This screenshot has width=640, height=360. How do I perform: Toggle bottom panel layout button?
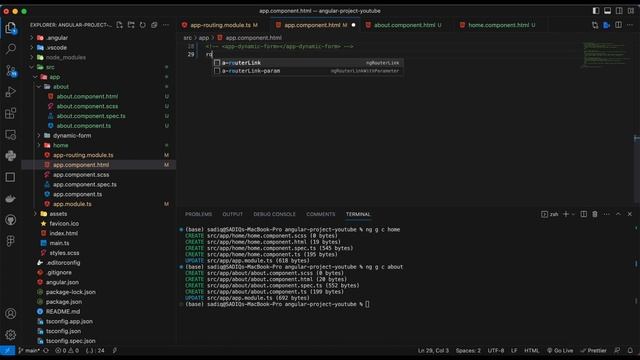(x=607, y=11)
